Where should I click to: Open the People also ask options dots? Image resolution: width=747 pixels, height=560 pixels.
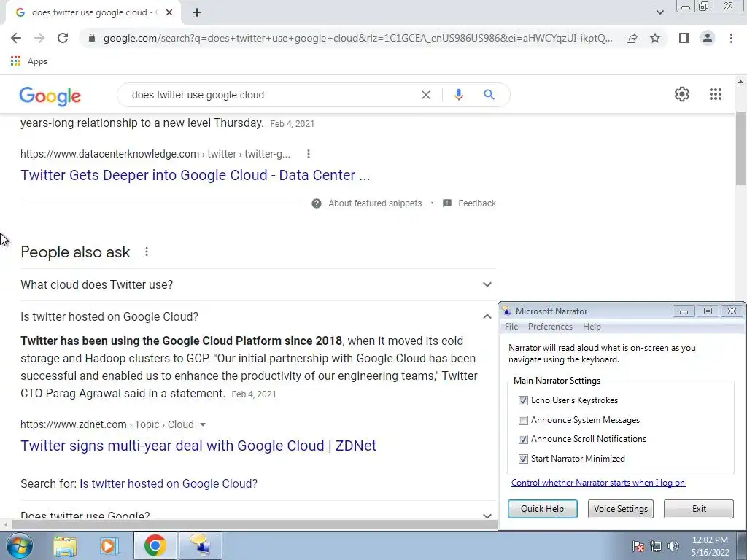coord(146,252)
